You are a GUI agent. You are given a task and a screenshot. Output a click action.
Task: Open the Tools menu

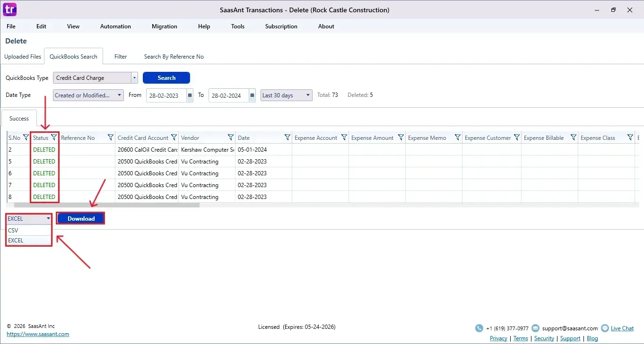point(238,26)
